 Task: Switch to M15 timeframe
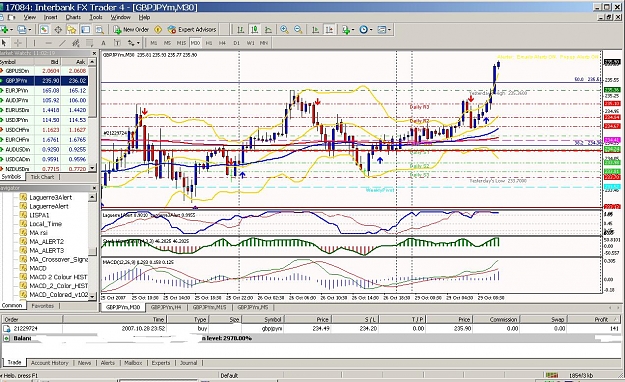coord(181,43)
